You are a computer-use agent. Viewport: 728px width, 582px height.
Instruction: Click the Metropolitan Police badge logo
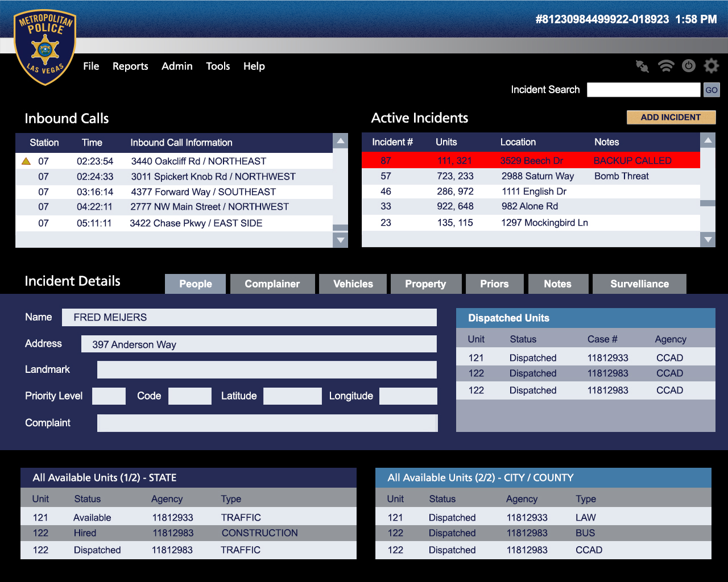45,48
